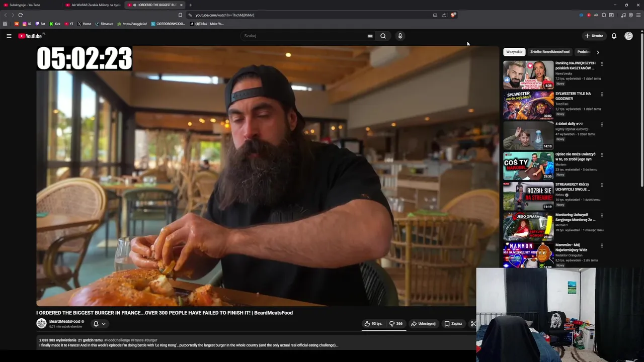
Task: Open the Filman.cc bookmark
Action: click(x=104, y=24)
